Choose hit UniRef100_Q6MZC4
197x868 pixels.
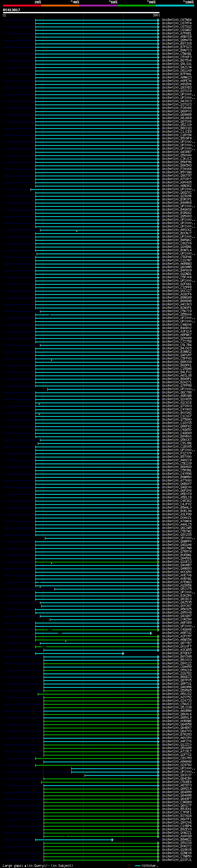[x=177, y=789]
